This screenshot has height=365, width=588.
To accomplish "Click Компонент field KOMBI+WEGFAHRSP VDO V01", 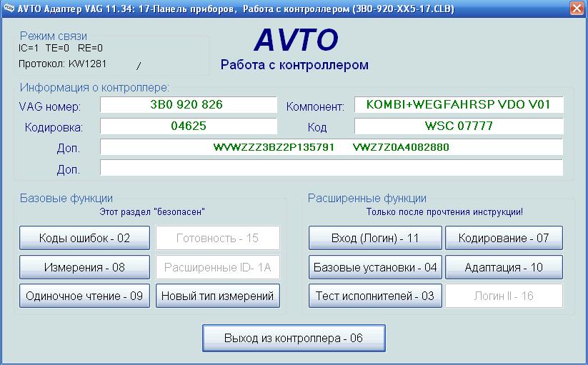I will [x=459, y=104].
